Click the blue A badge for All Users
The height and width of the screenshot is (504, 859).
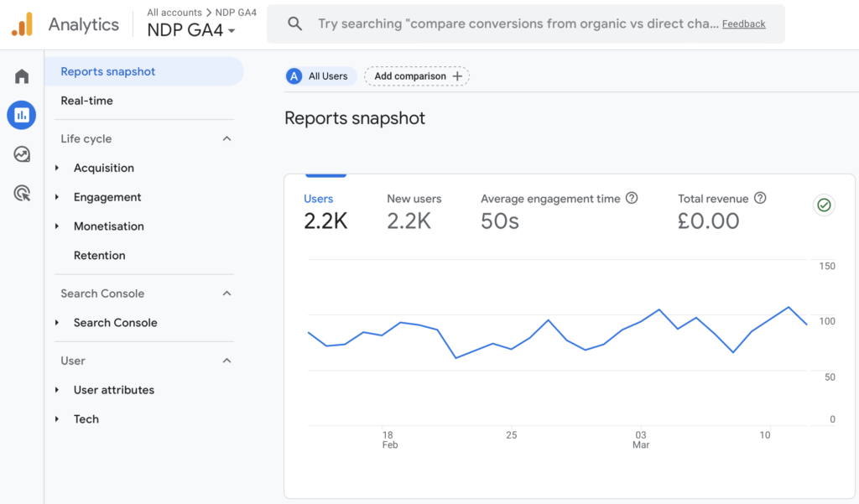pyautogui.click(x=294, y=76)
